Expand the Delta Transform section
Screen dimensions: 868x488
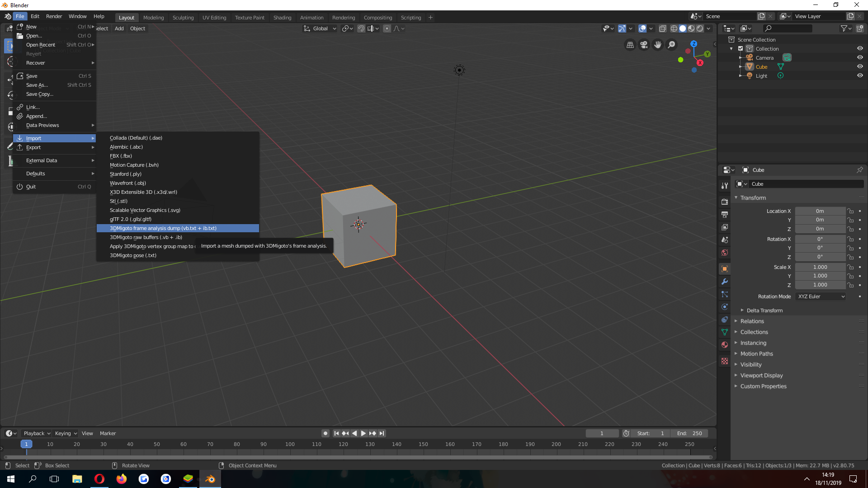(x=764, y=310)
